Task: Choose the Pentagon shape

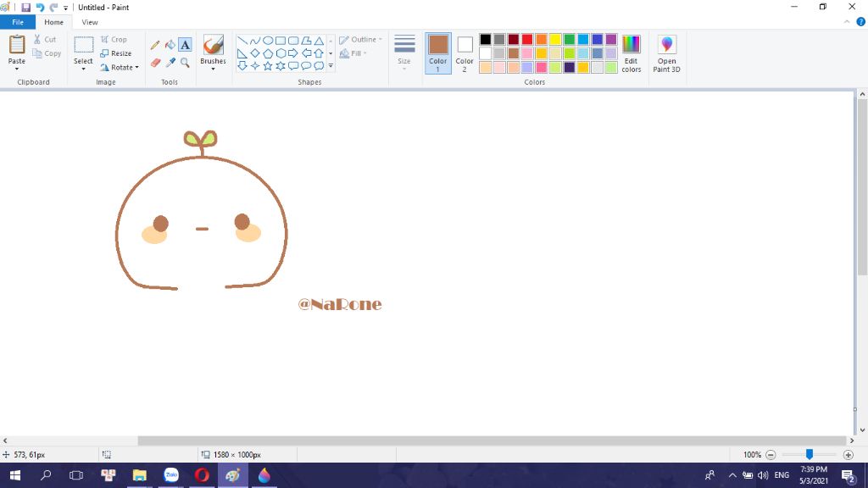Action: (x=268, y=53)
